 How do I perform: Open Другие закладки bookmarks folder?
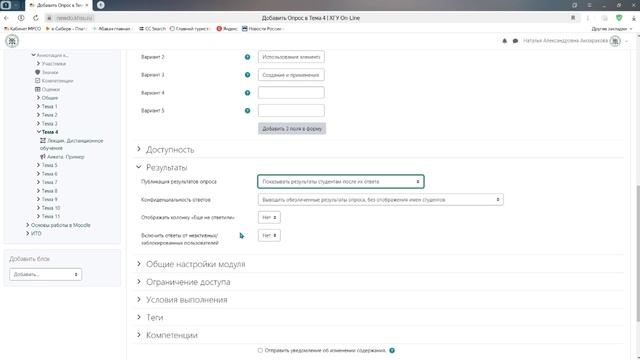click(x=611, y=29)
